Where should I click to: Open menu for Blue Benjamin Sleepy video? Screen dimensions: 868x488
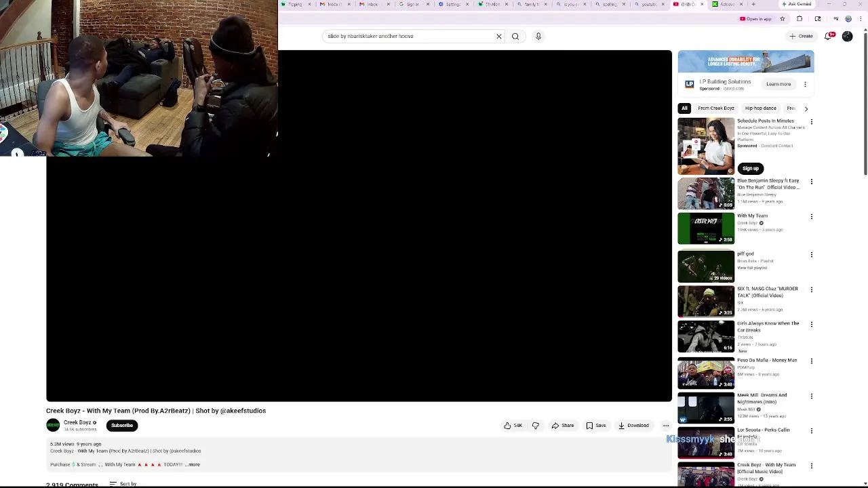tap(811, 182)
